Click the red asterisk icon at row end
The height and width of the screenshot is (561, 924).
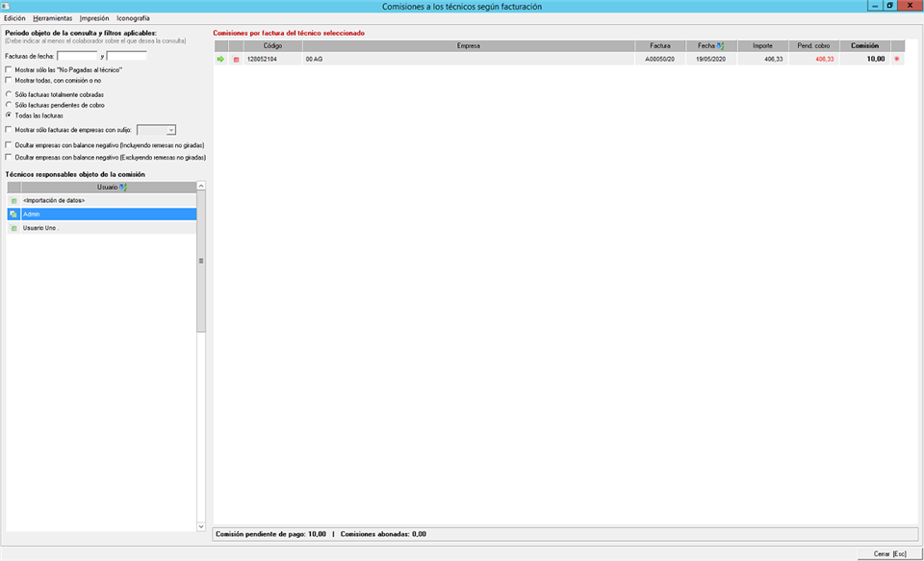coord(897,60)
